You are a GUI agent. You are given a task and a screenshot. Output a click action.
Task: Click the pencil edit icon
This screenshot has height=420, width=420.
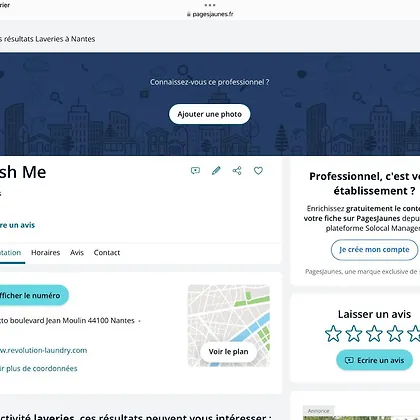click(216, 171)
